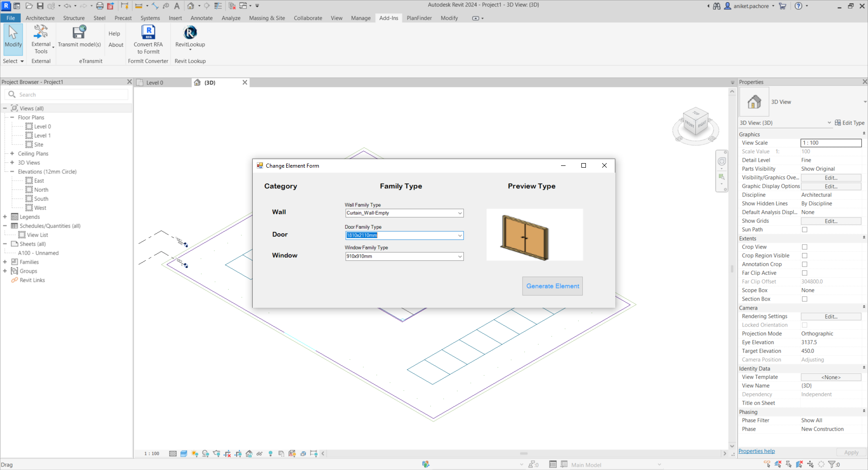Enable the Annotation Crop checkbox
The width and height of the screenshot is (868, 470).
(805, 264)
